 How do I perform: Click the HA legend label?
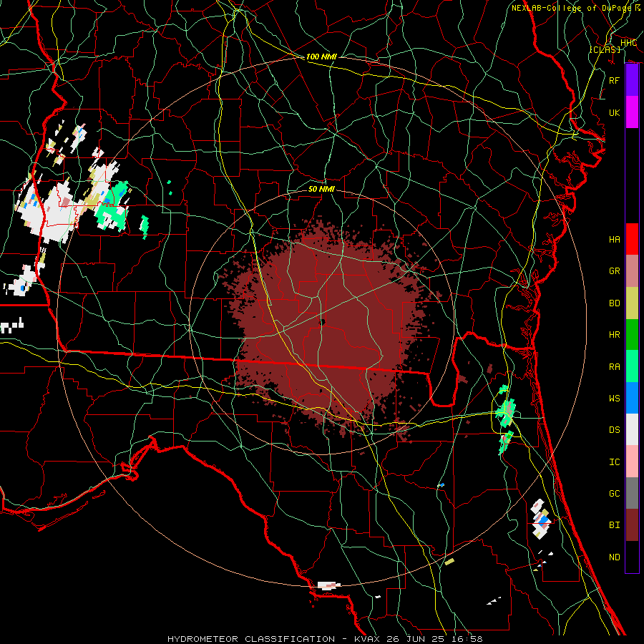[x=615, y=239]
